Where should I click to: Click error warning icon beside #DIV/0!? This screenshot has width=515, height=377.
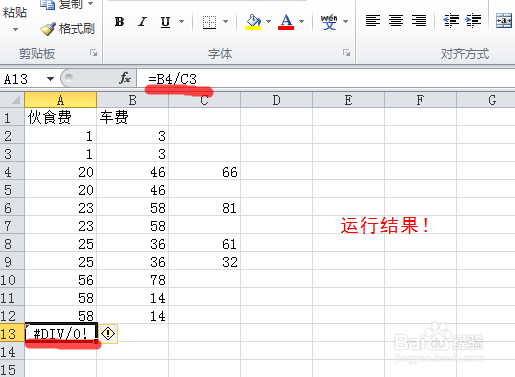click(x=108, y=333)
